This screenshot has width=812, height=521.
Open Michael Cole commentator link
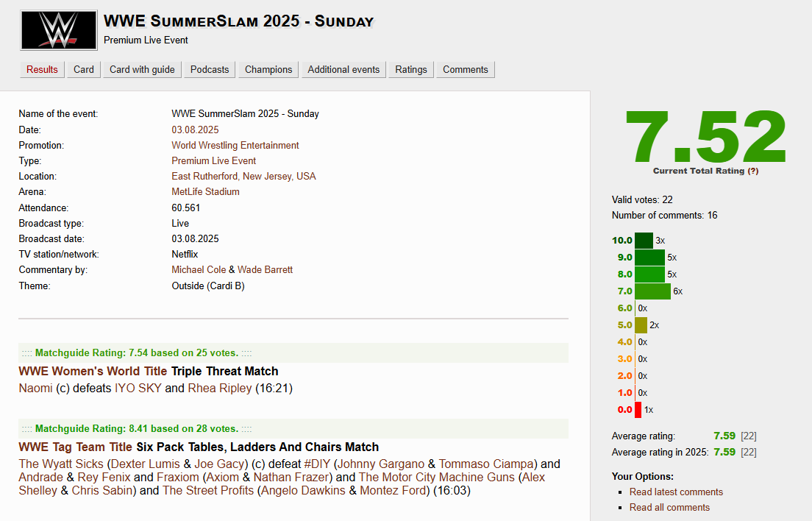(x=199, y=269)
